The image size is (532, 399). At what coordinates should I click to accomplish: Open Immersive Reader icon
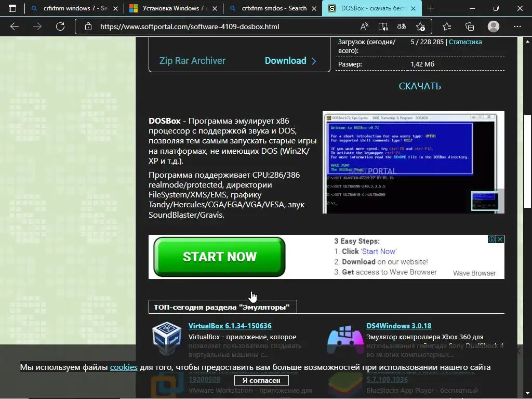(x=383, y=26)
